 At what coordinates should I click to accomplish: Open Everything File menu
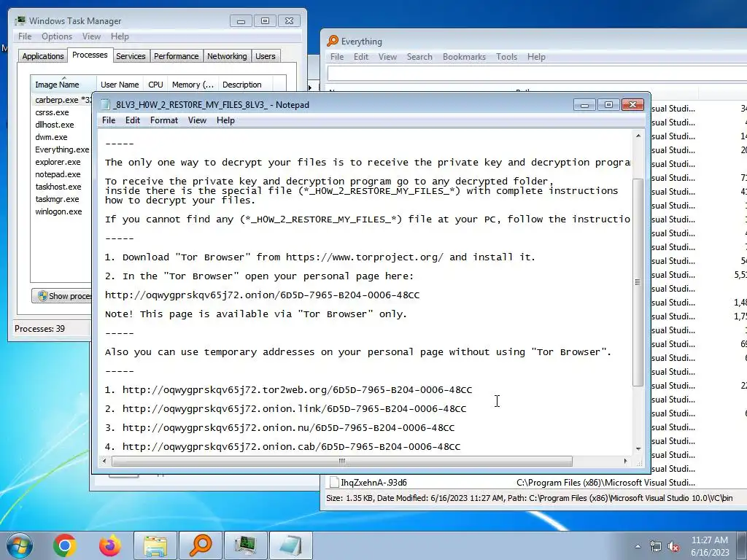coord(337,57)
